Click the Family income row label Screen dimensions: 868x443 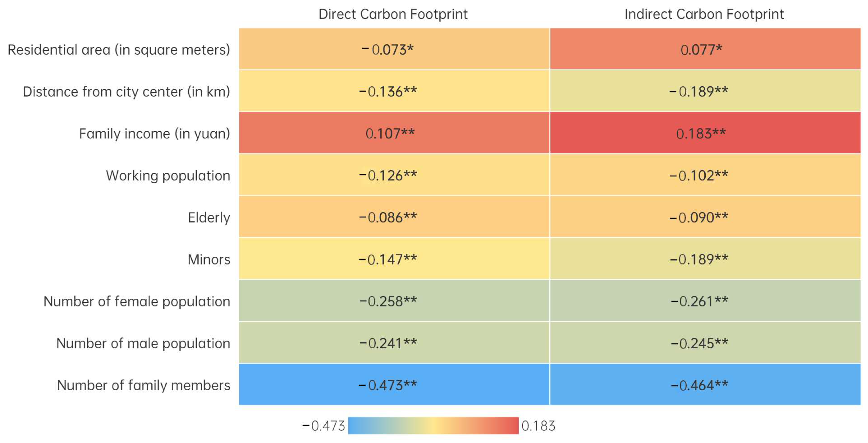[x=154, y=134]
